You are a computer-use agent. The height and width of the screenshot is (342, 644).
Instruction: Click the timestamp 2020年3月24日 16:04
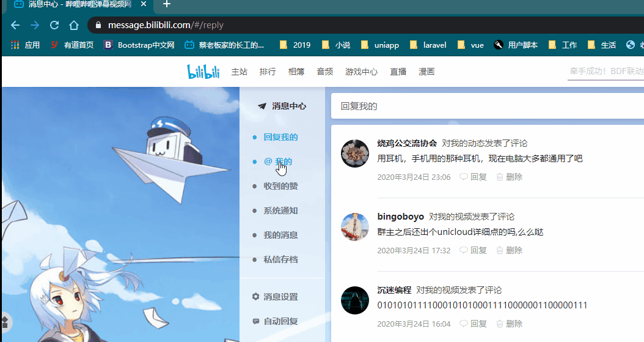tap(414, 324)
